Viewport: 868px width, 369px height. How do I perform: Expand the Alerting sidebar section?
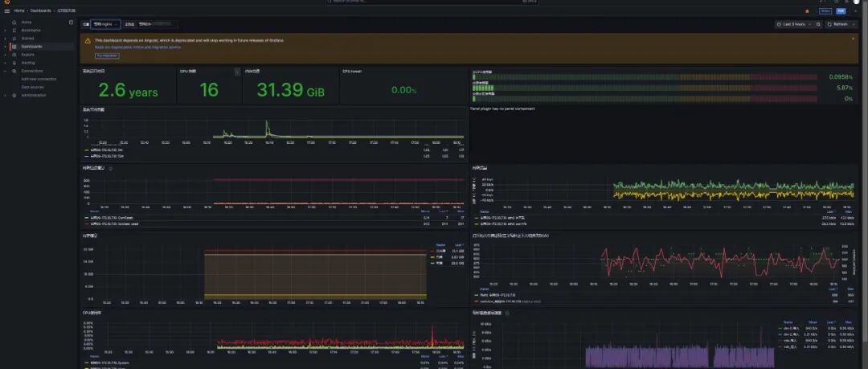click(x=6, y=63)
